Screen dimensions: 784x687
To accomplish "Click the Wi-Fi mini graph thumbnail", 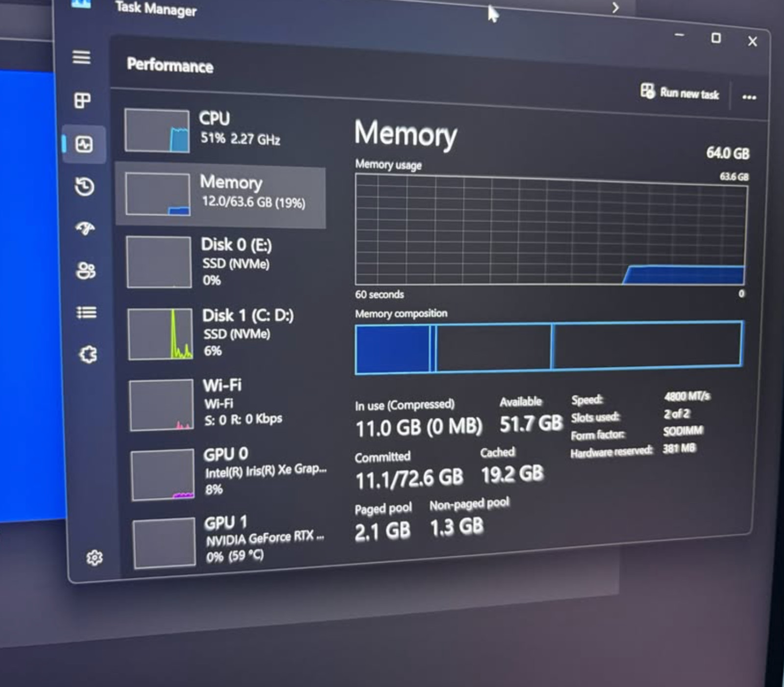I will tap(162, 405).
